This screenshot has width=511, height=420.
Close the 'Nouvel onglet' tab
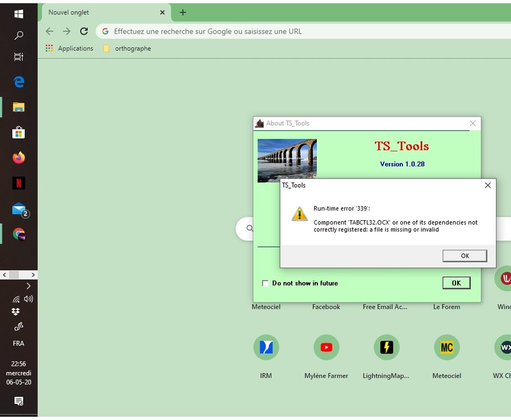(x=162, y=12)
